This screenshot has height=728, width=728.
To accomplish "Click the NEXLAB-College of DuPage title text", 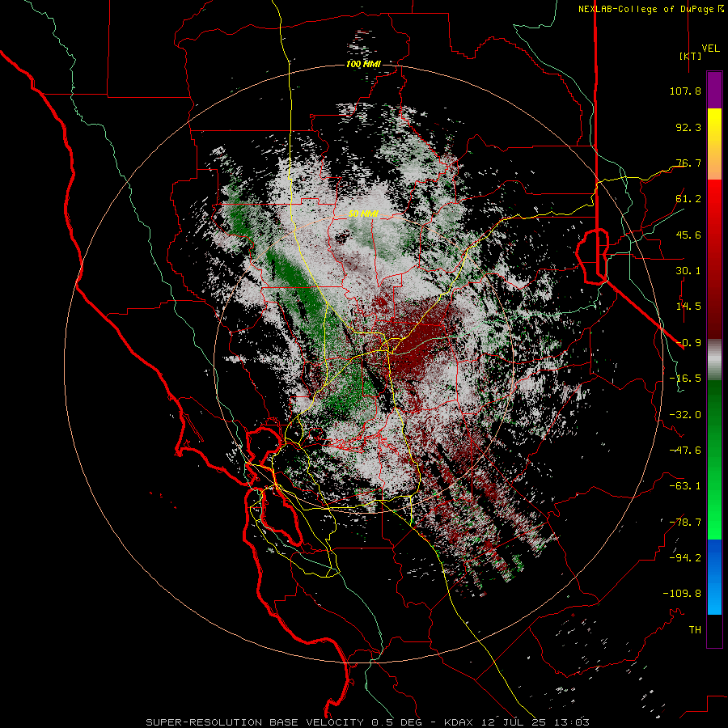I will pos(646,9).
